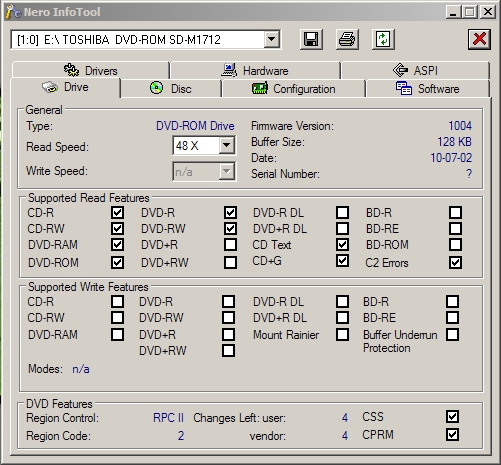The width and height of the screenshot is (501, 465).
Task: Click the 'Changes Left: user:' label
Action: (x=239, y=418)
